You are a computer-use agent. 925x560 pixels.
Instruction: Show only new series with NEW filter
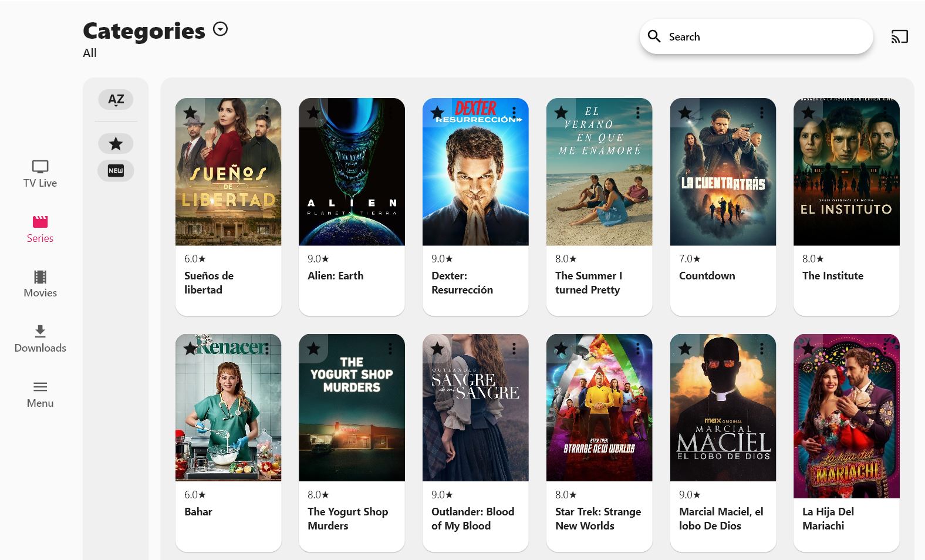[116, 171]
